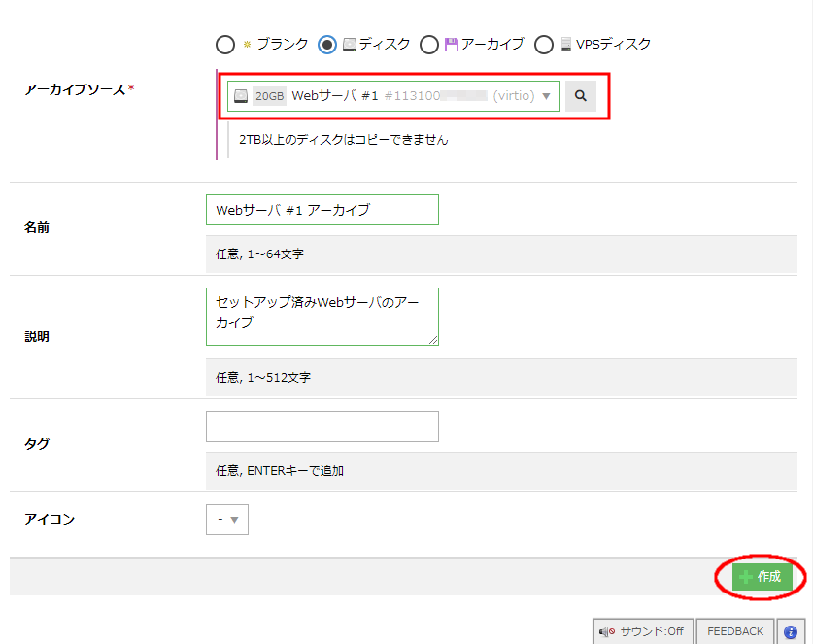The image size is (813, 644).
Task: Focus the 説明 description textarea
Action: click(x=322, y=316)
